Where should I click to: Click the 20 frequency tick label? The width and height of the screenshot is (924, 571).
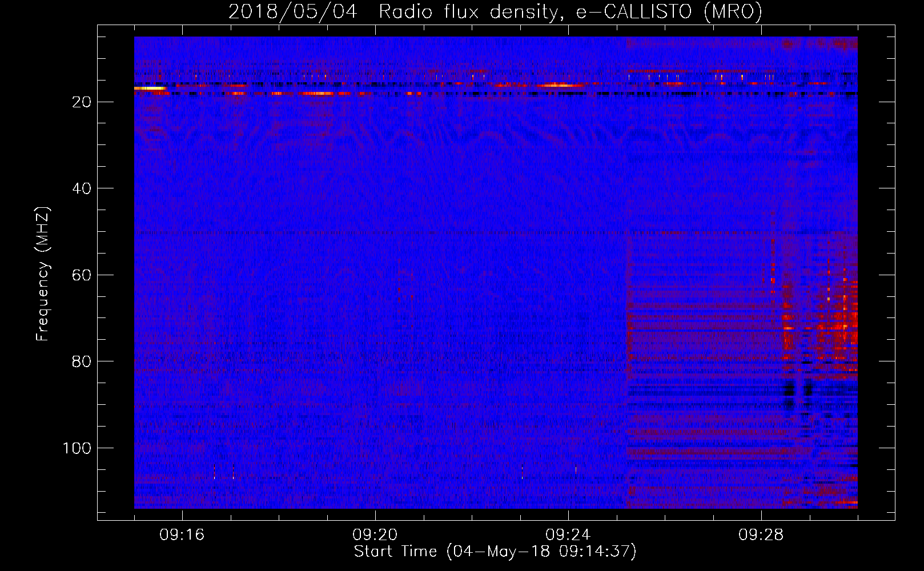82,102
